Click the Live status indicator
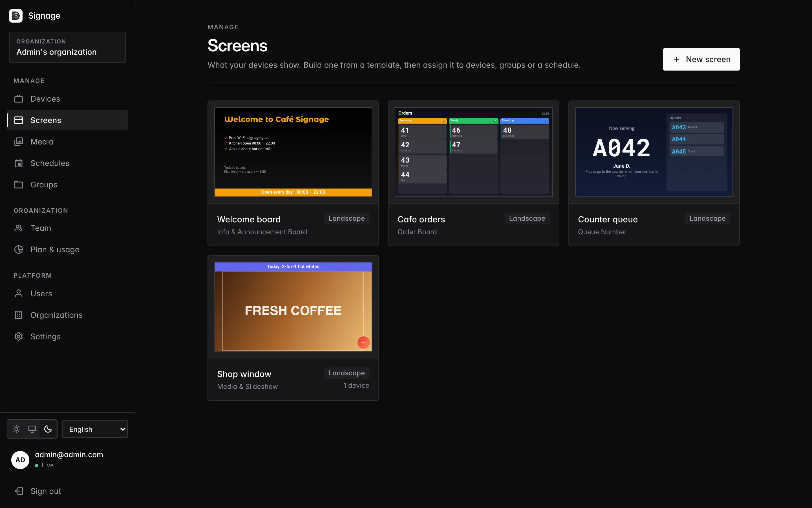The width and height of the screenshot is (812, 508). pyautogui.click(x=44, y=465)
